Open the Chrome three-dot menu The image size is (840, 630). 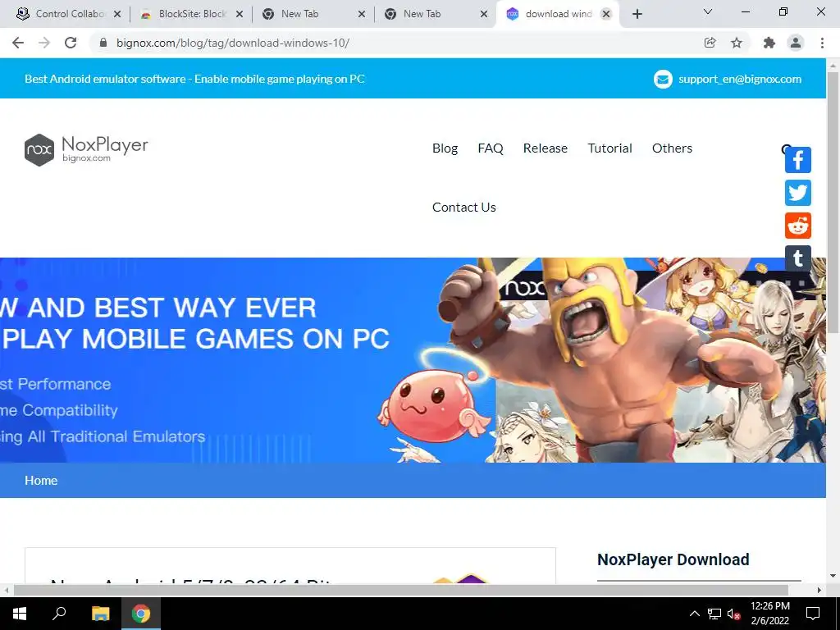point(822,43)
